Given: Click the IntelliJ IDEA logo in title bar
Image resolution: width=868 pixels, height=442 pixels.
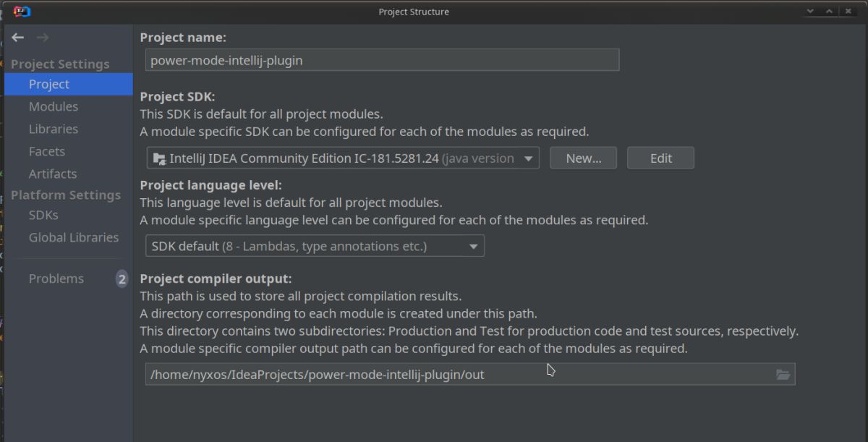Looking at the screenshot, I should click(x=22, y=12).
